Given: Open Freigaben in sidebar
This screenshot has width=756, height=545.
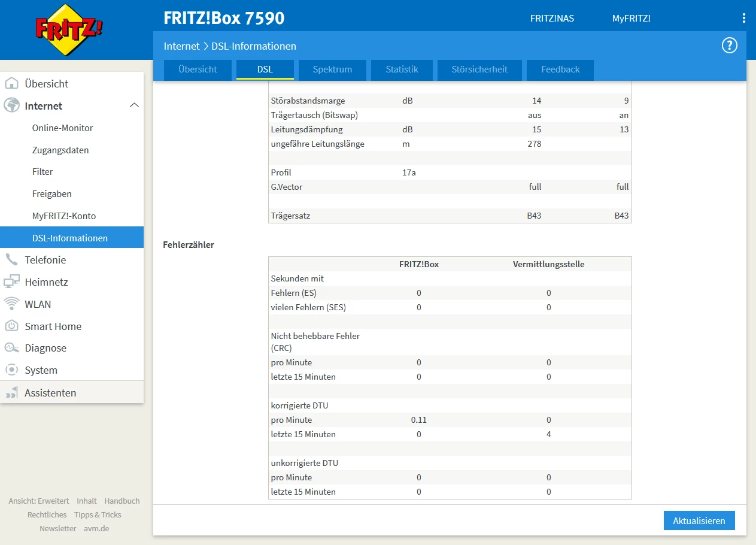Looking at the screenshot, I should click(51, 193).
